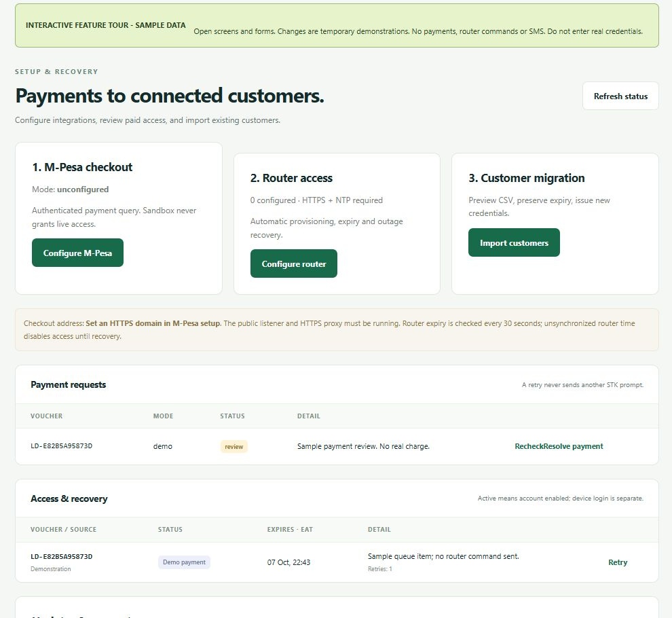Resolve payment for voucher LD-E82B5A95873D

573,446
